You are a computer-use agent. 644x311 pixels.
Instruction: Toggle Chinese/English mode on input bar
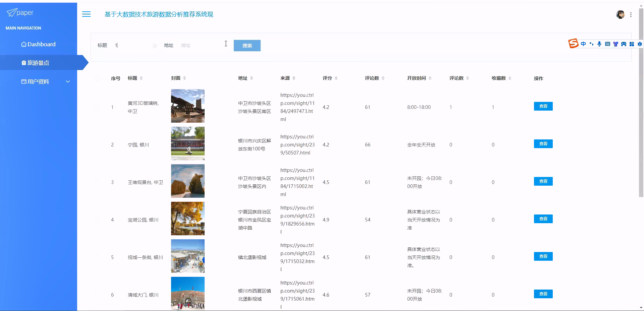tap(583, 44)
